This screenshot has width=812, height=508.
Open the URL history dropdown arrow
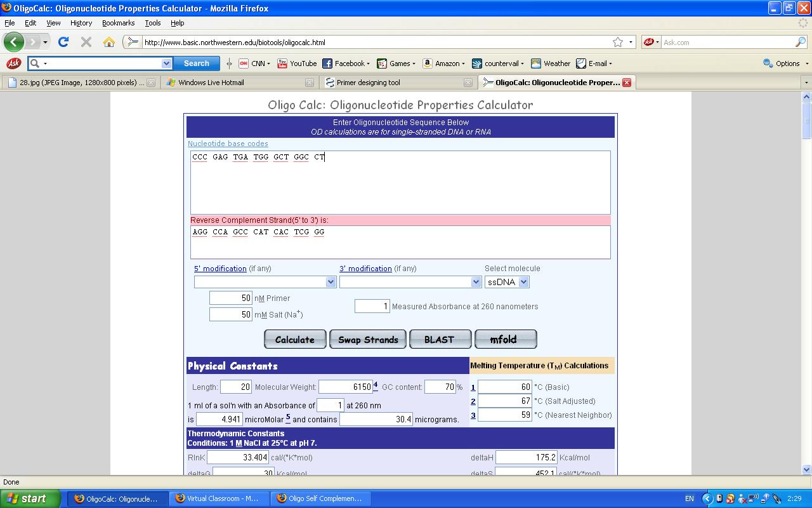631,42
